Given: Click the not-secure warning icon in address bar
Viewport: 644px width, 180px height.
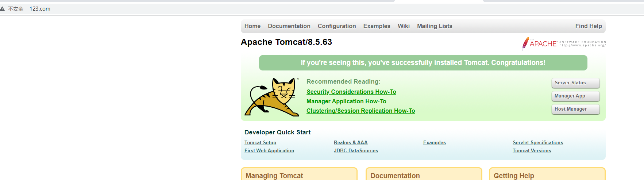Looking at the screenshot, I should (3, 9).
